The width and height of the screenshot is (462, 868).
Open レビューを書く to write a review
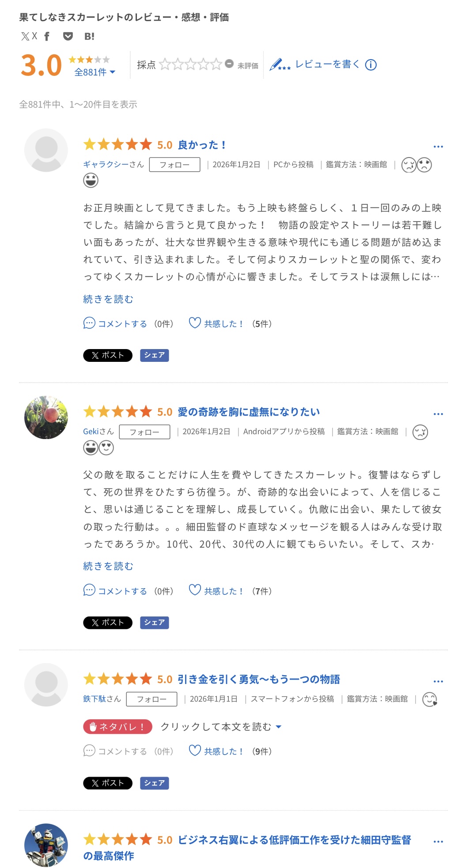tap(327, 64)
